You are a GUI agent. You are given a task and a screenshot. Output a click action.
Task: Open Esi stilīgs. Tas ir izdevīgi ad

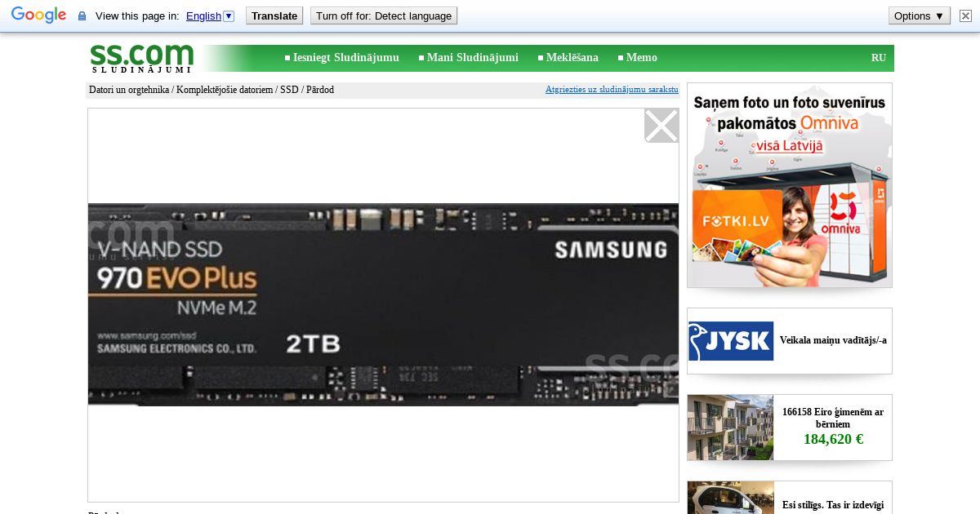(x=833, y=505)
